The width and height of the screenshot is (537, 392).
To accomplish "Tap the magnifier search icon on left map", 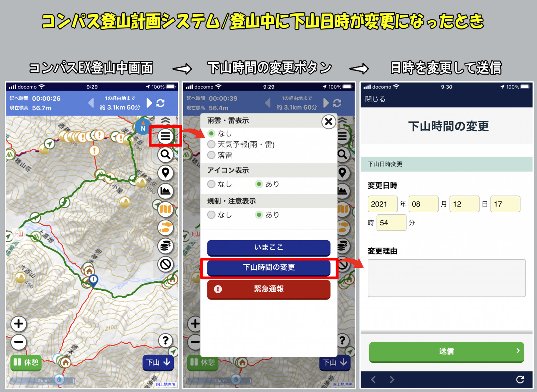I will click(x=166, y=154).
